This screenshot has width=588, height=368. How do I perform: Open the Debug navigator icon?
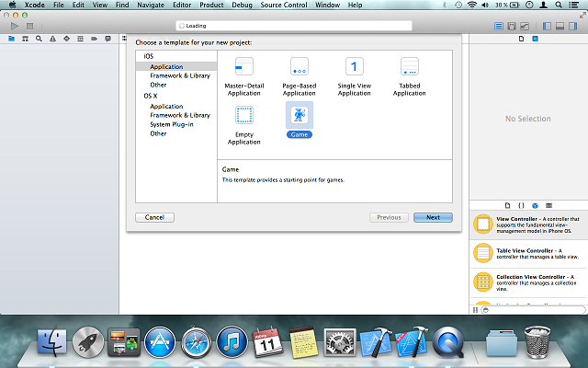click(80, 39)
